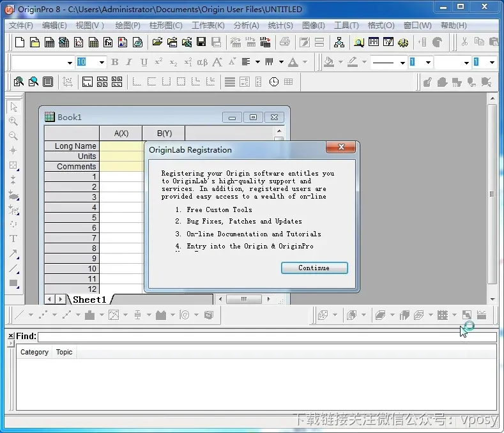Screen dimensions: 504x433
Task: Increase font size icon
Action: point(218,62)
